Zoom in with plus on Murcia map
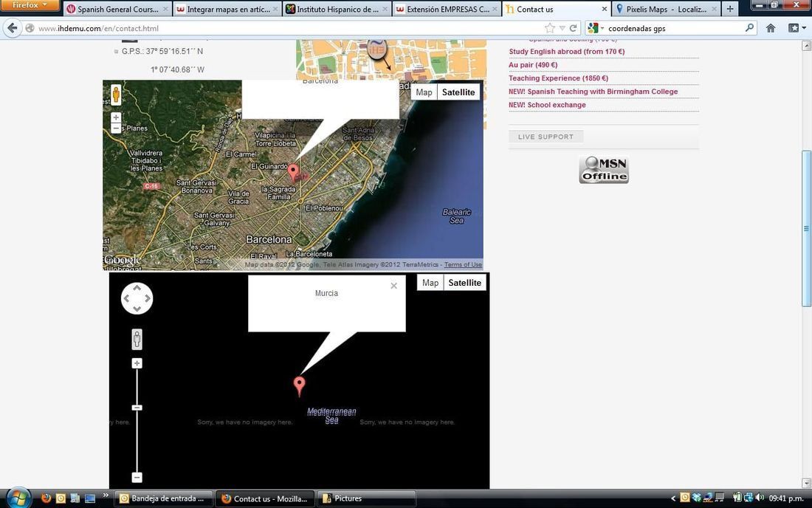812x508 pixels. (x=137, y=363)
